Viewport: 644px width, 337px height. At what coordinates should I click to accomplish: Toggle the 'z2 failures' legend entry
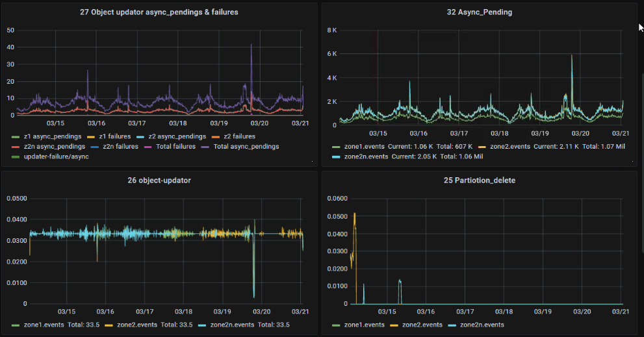pos(239,137)
